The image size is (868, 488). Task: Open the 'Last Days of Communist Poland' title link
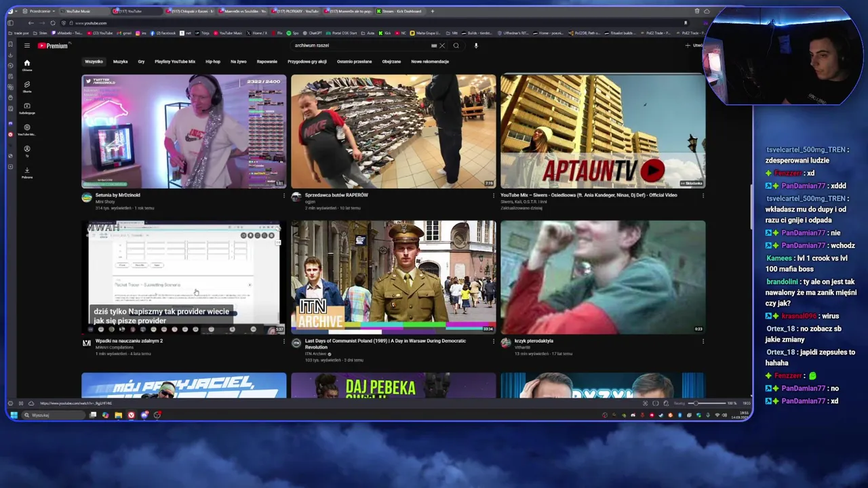[385, 344]
